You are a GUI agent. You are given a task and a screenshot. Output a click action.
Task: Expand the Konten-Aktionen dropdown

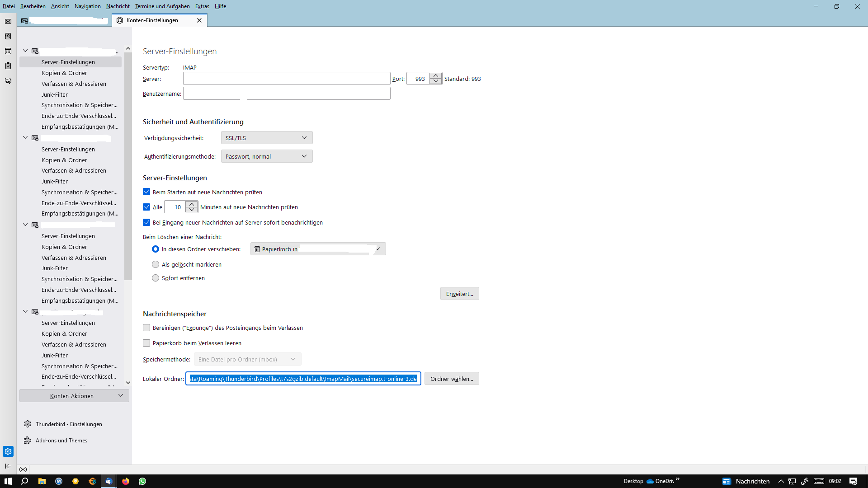click(x=74, y=396)
